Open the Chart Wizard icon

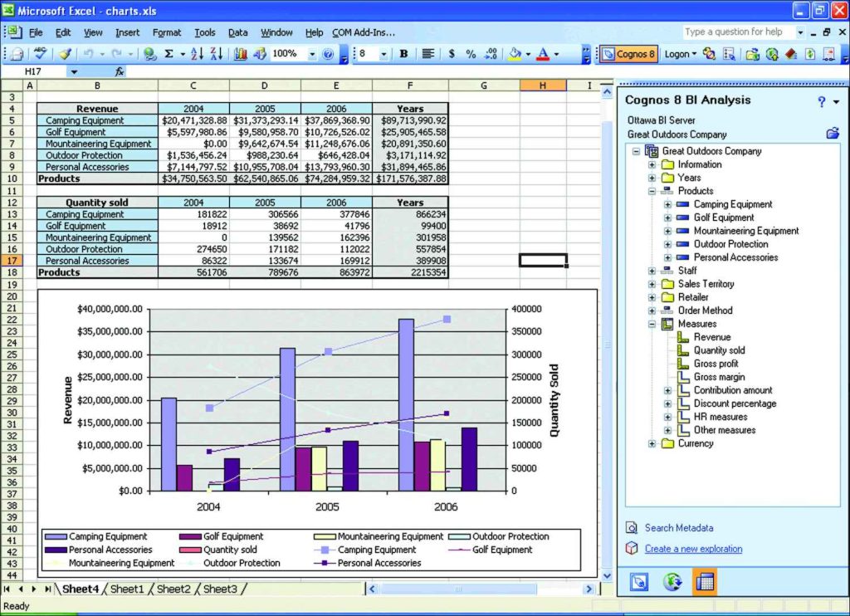241,54
